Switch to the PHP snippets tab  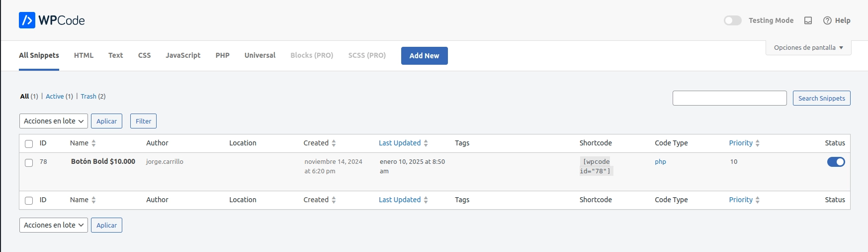click(222, 55)
